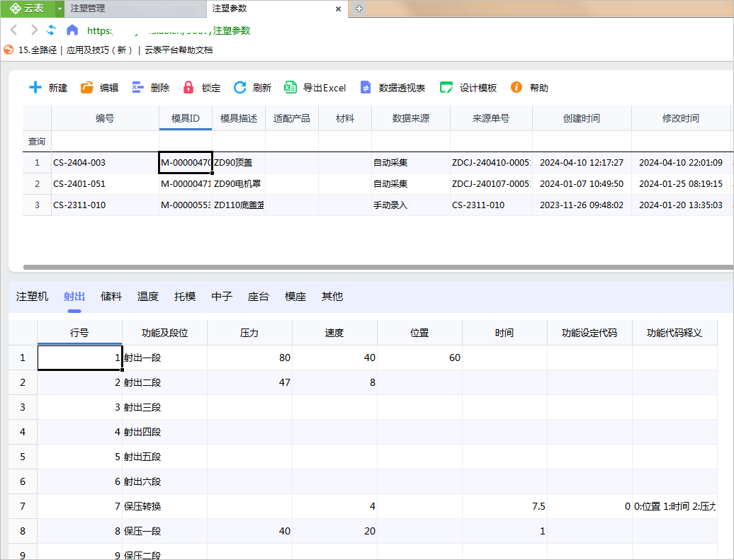The width and height of the screenshot is (734, 560).
Task: Click the address bar URL
Action: point(169,31)
